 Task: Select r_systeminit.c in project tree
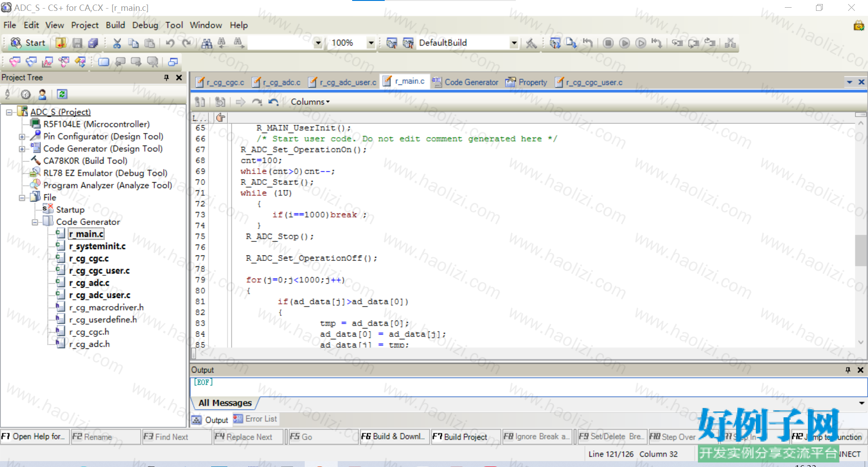click(97, 246)
